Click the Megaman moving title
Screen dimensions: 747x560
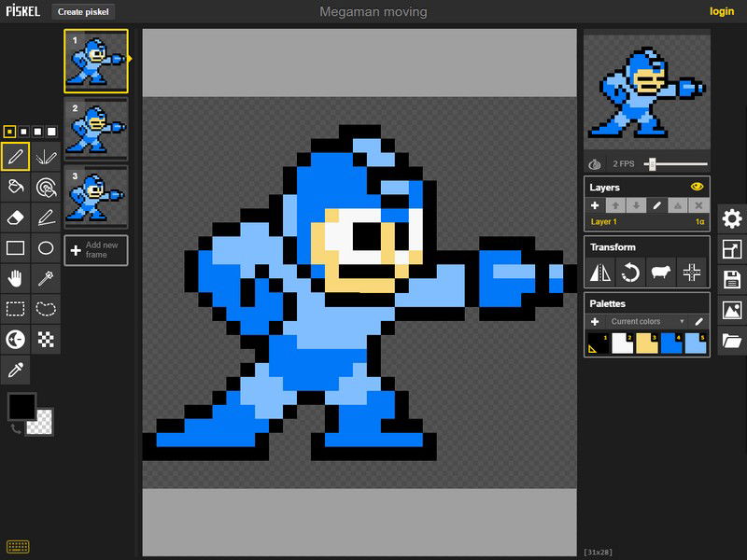point(373,11)
